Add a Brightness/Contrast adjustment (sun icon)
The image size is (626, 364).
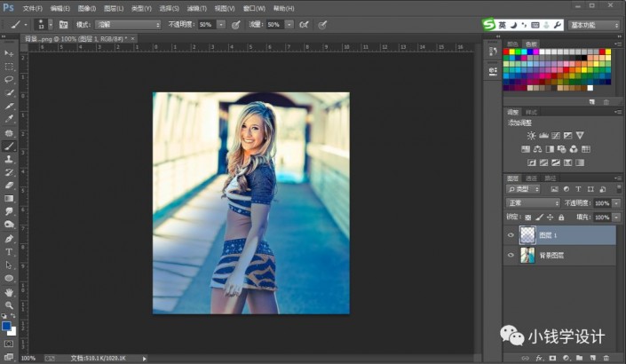coord(531,136)
